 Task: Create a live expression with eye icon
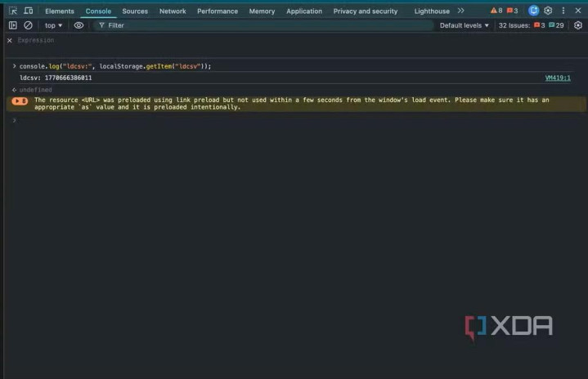(79, 25)
